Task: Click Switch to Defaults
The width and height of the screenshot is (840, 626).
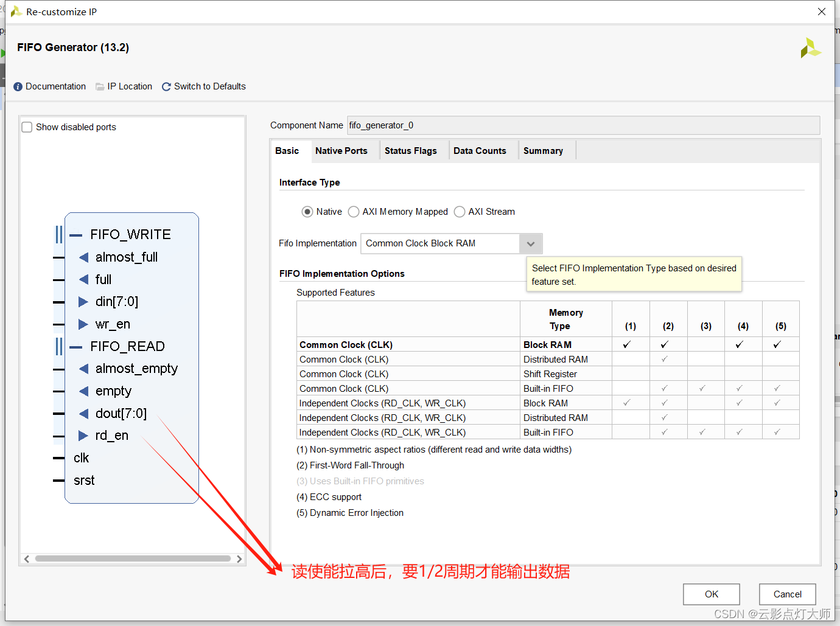Action: 210,86
